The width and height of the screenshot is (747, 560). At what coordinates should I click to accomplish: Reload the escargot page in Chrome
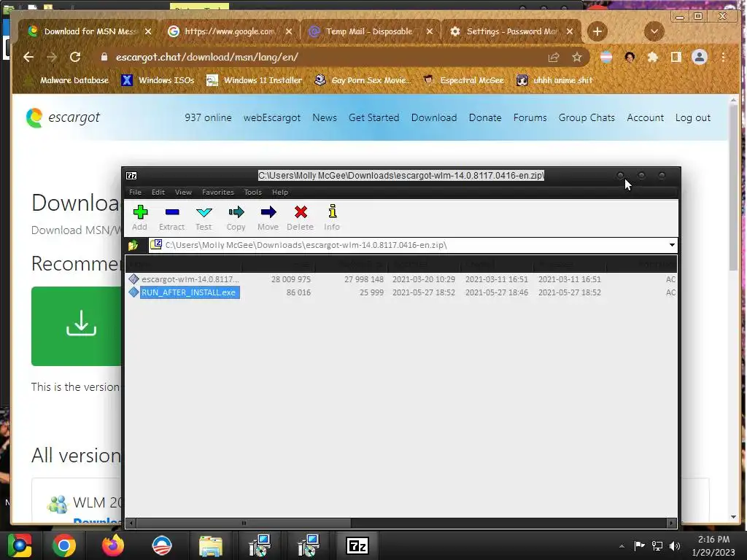(75, 57)
